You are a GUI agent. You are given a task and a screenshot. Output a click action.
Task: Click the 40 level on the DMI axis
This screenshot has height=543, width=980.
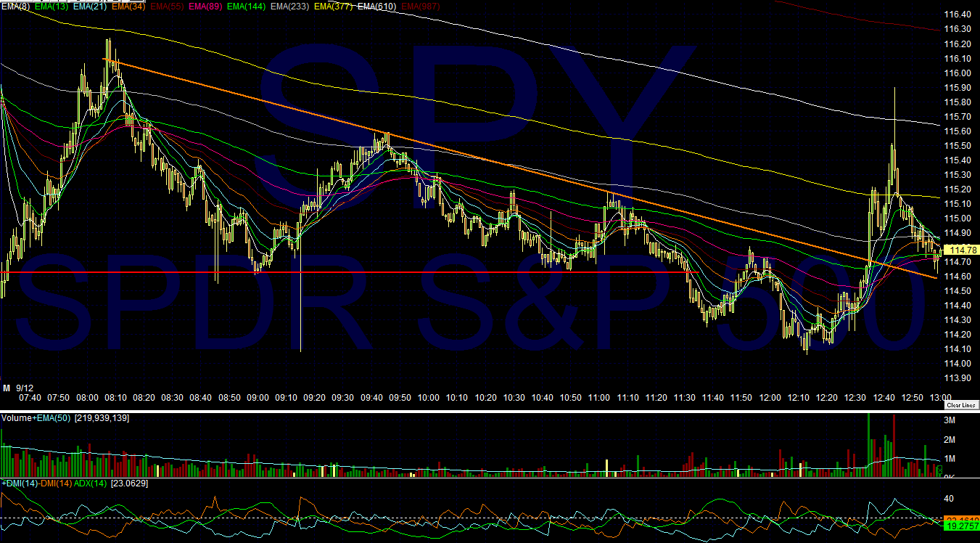949,499
